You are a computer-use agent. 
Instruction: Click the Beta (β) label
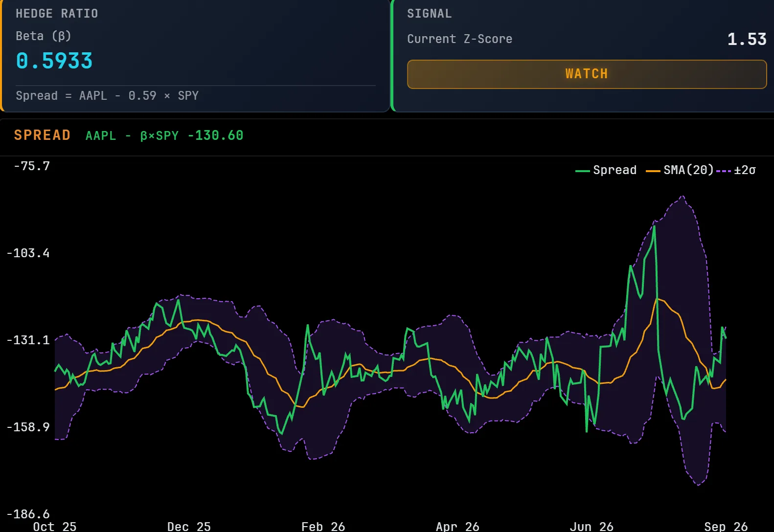[x=44, y=36]
